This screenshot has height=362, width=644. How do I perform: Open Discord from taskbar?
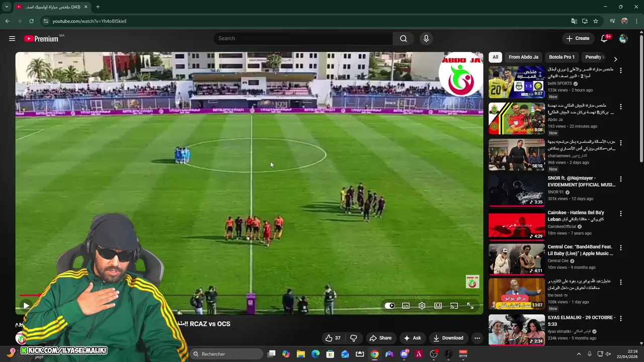405,354
